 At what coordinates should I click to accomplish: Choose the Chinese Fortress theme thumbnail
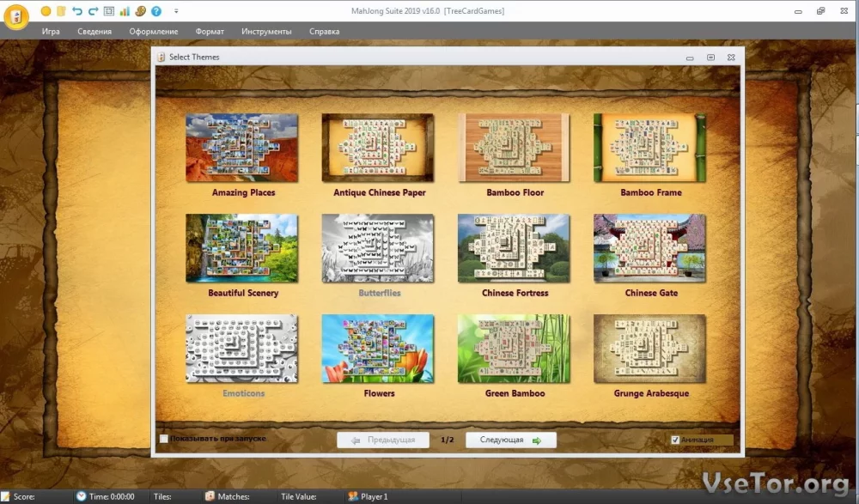click(x=513, y=248)
